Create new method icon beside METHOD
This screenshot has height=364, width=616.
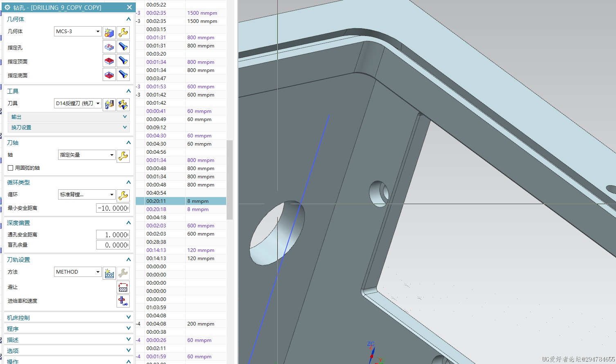coord(109,273)
